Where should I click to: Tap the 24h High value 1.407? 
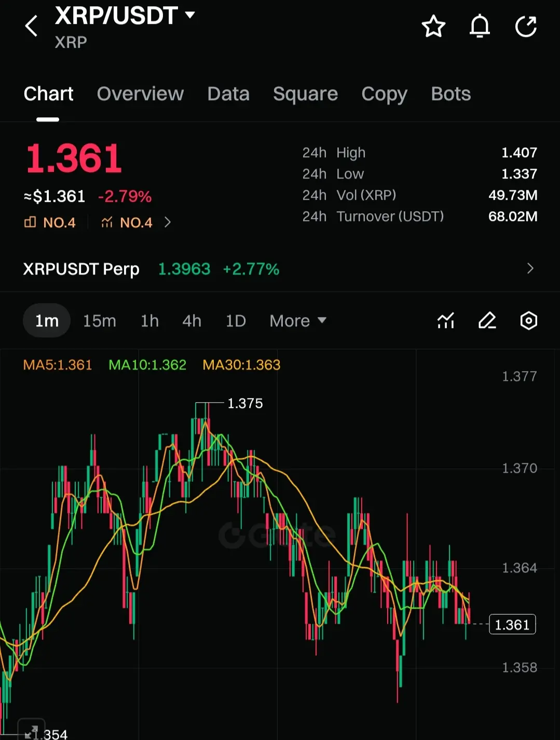[519, 153]
